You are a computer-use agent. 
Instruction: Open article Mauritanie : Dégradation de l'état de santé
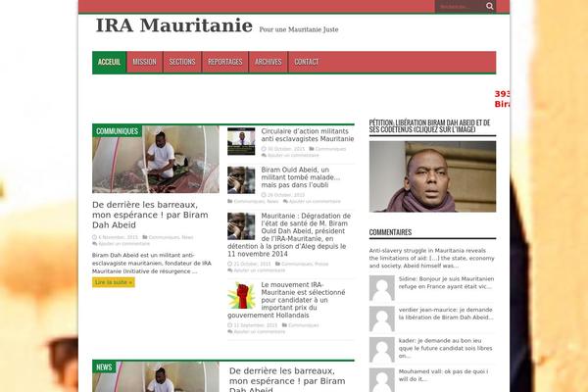(x=289, y=235)
